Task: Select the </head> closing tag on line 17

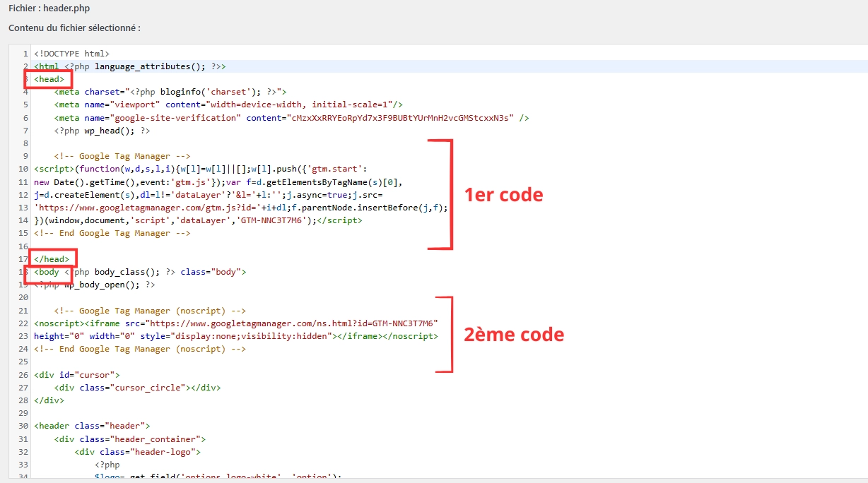Action: (52, 258)
